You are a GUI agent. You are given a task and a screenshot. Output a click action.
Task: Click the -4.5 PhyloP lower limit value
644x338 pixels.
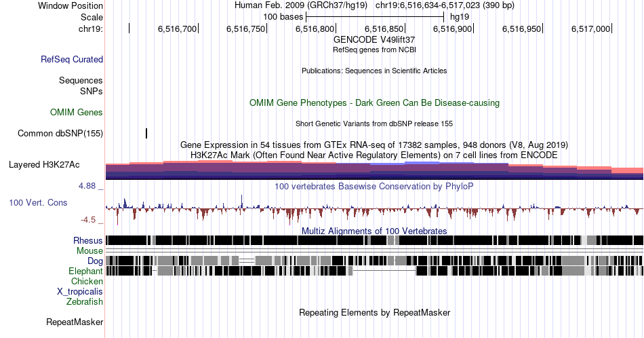(88, 220)
